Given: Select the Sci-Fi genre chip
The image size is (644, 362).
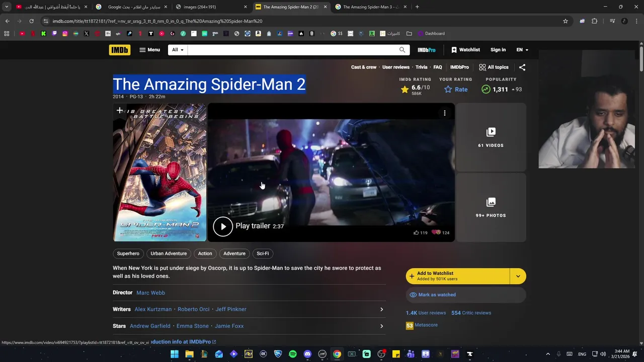Looking at the screenshot, I should (263, 253).
